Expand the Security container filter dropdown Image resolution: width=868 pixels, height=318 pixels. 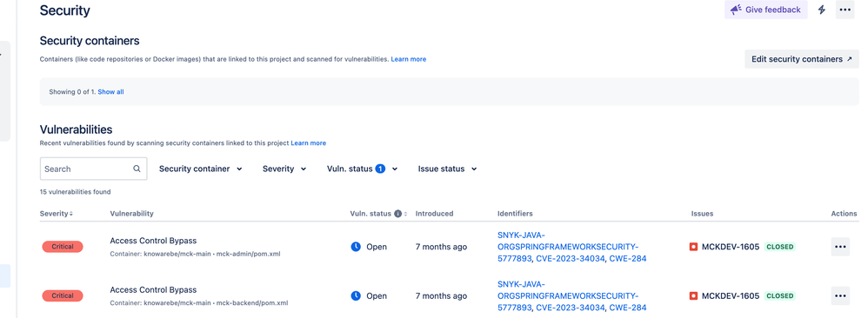(200, 169)
